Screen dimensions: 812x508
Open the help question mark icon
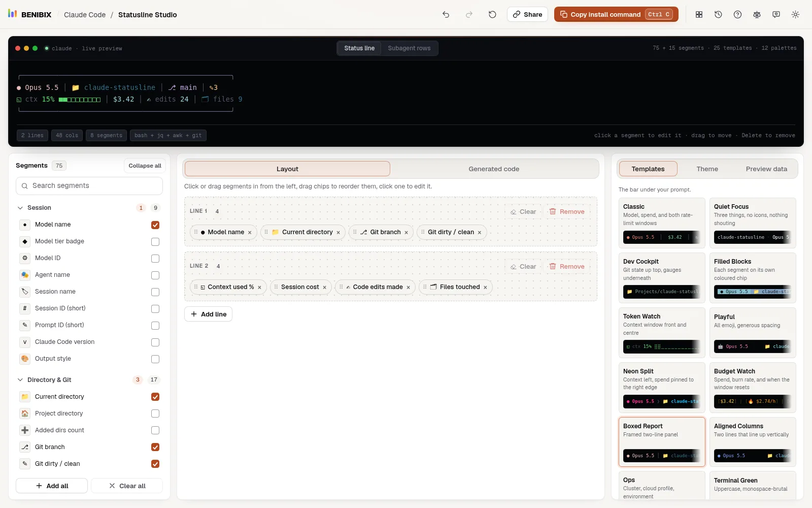click(x=737, y=15)
